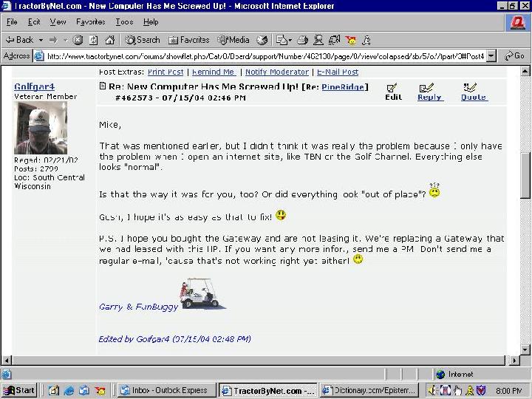Click the volume speaker tray icon

[x=432, y=391]
